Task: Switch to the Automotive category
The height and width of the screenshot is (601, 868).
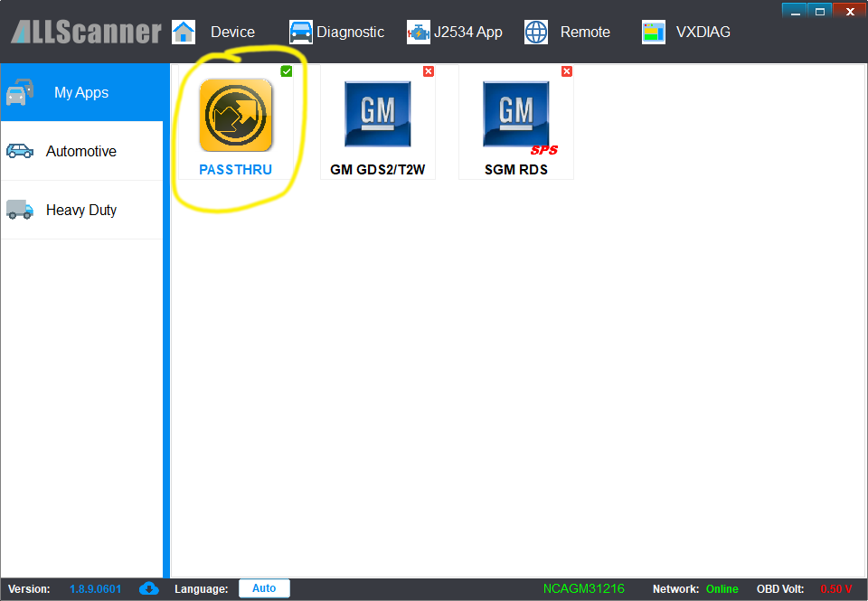Action: 81,151
